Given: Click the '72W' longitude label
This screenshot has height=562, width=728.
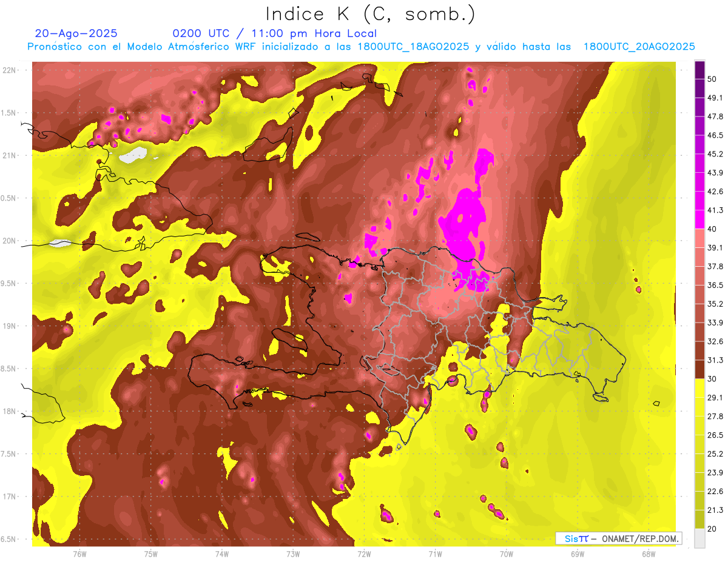Looking at the screenshot, I should (x=364, y=554).
